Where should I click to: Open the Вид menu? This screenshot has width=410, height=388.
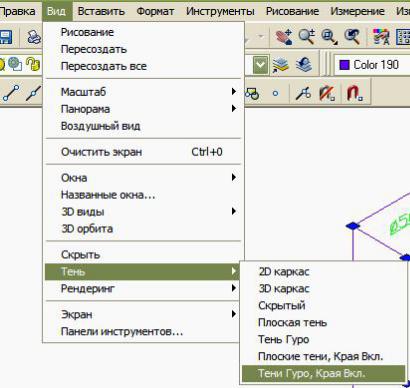(56, 11)
